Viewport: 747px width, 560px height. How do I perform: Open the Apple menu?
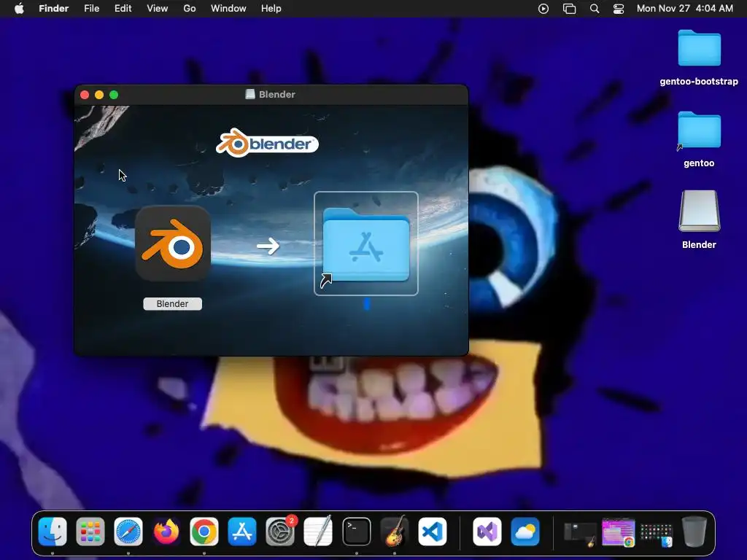pos(19,9)
